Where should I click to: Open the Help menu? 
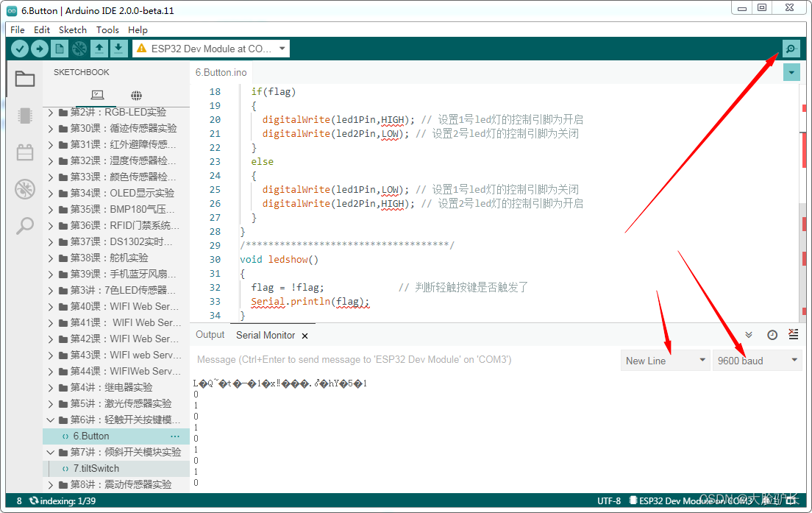[x=138, y=29]
